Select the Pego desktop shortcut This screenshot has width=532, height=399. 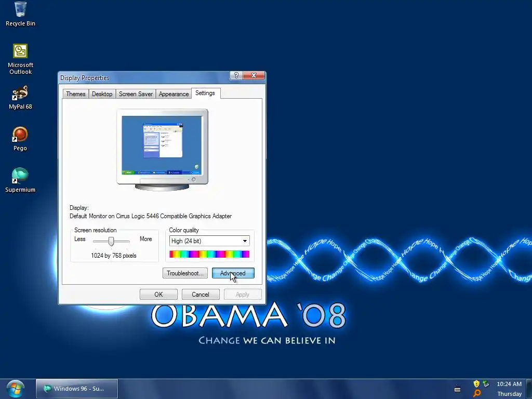coord(20,138)
